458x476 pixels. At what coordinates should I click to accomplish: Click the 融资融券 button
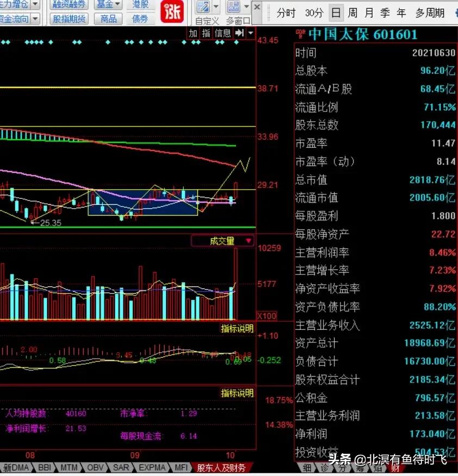[x=69, y=4]
